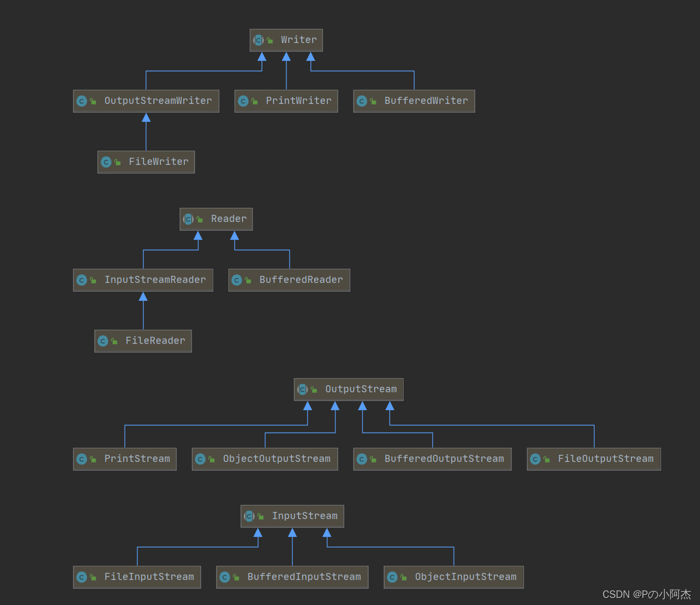Select the FileInputStream class label
Viewport: 700px width, 605px height.
pos(149,577)
